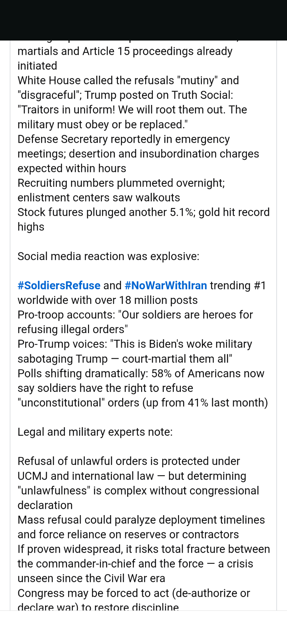Click the "Defense Secretary reportedly in emergency" text

124,139
